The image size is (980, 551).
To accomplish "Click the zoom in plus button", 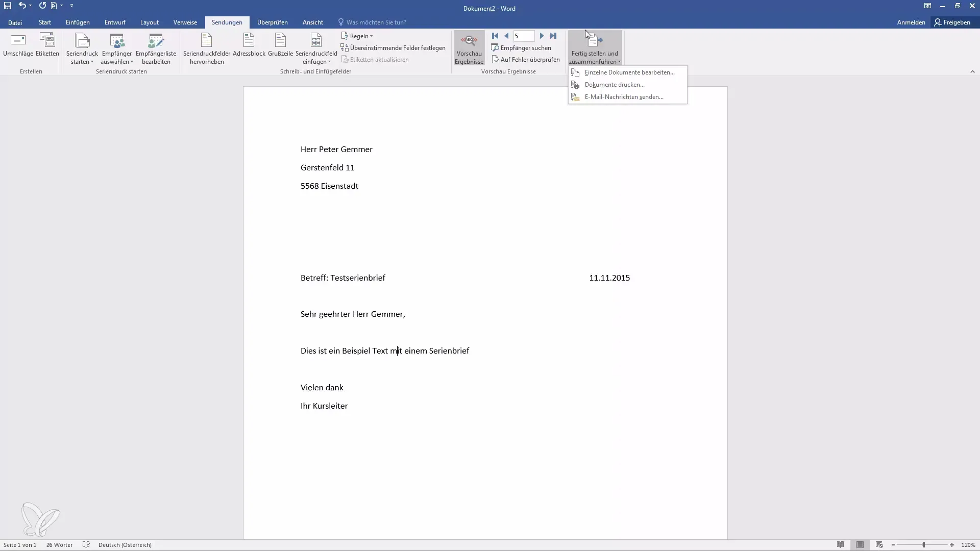I will coord(952,545).
